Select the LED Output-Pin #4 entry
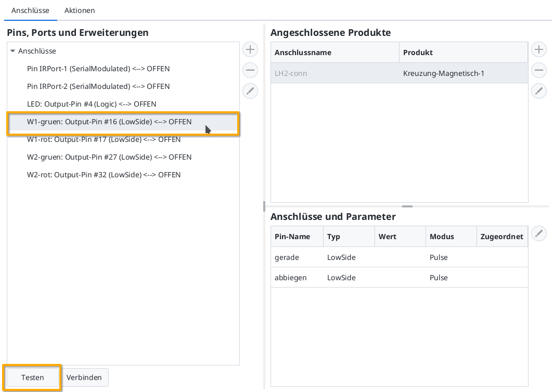The image size is (554, 392). point(92,104)
